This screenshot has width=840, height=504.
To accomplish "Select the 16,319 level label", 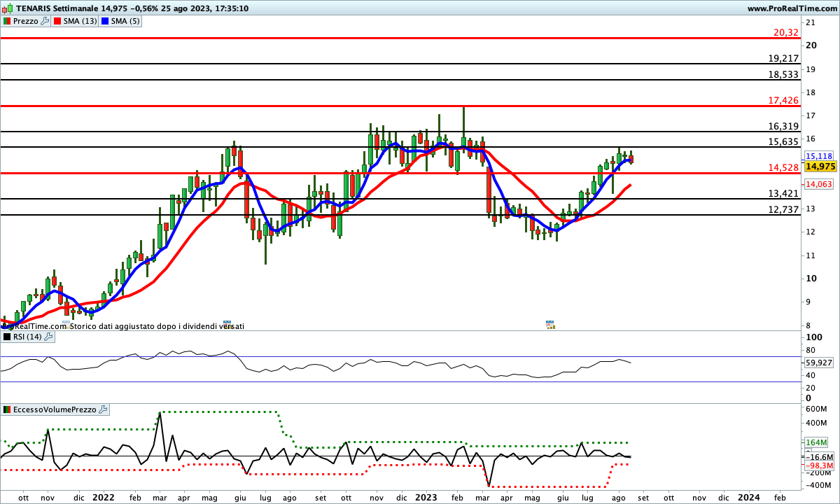I will [783, 126].
